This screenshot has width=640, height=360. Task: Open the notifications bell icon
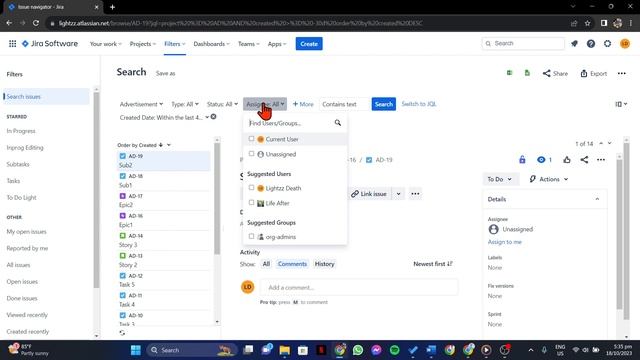[x=574, y=43]
